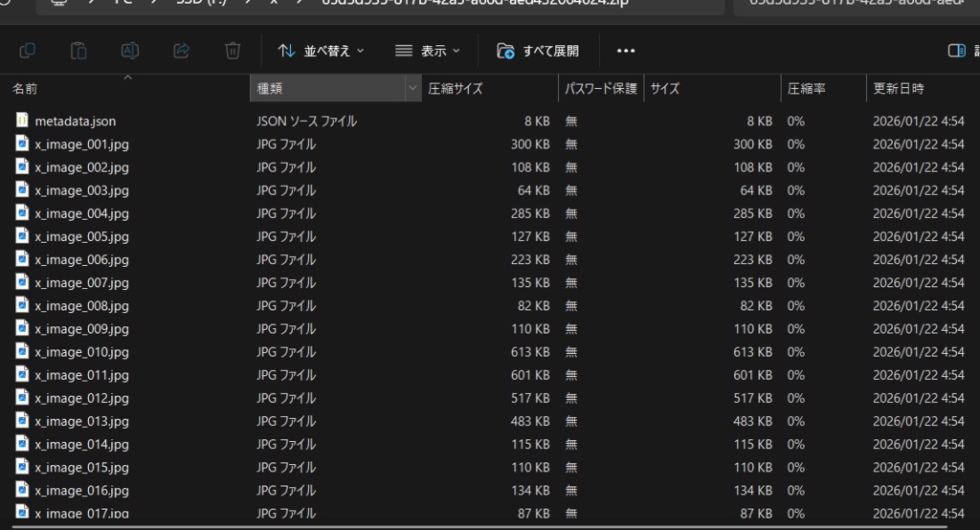Open the 並べ替え sort dropdown
This screenshot has width=980, height=530.
coord(321,51)
